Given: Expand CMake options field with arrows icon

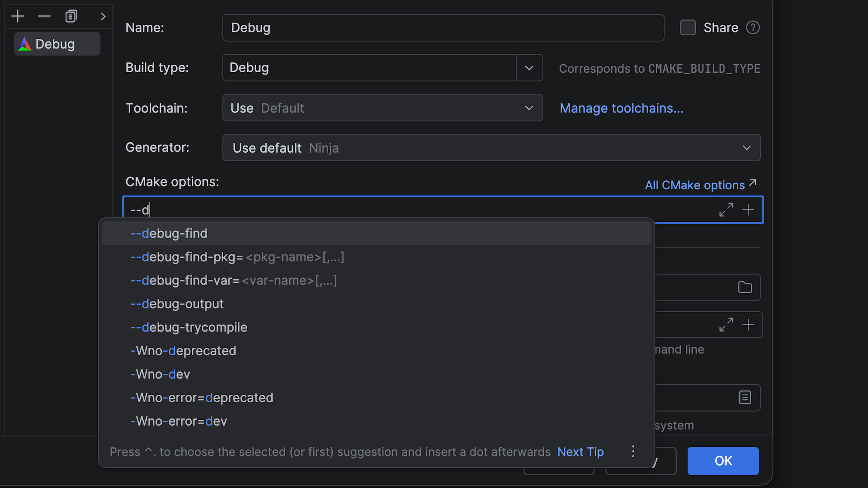Looking at the screenshot, I should point(726,210).
